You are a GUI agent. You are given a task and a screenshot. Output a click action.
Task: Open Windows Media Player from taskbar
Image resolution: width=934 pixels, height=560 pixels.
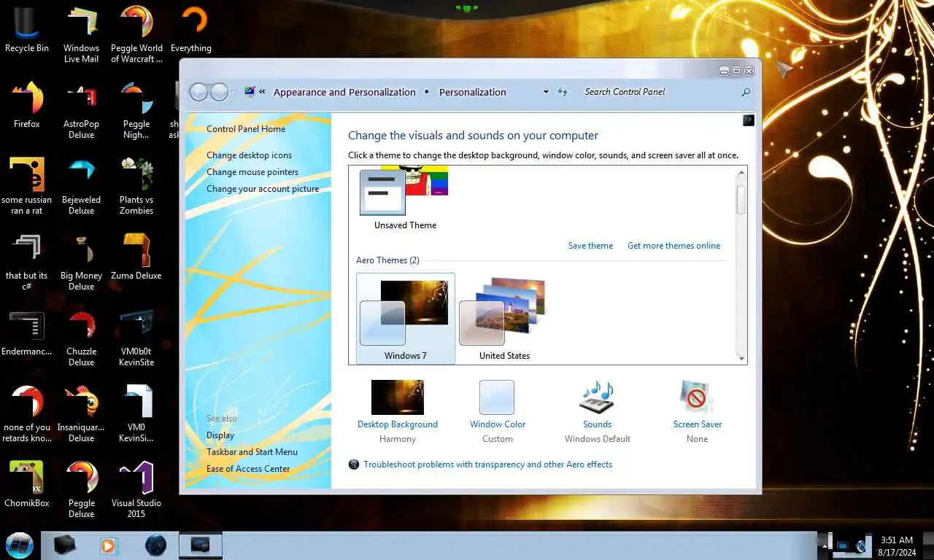coord(109,545)
